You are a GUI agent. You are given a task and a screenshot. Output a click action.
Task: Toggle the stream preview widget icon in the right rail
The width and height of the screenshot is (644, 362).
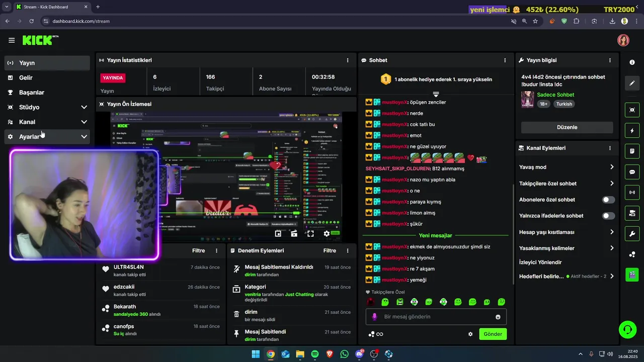pyautogui.click(x=632, y=110)
